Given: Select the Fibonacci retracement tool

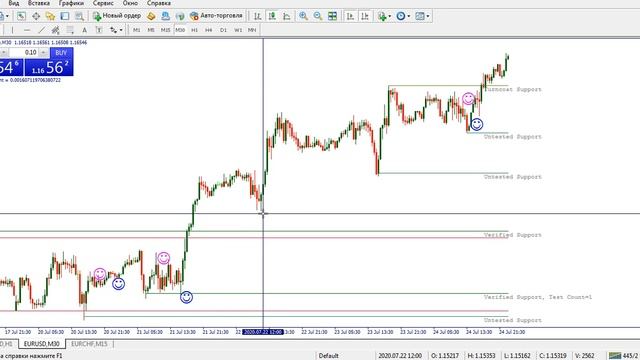Looking at the screenshot, I should pyautogui.click(x=70, y=30).
